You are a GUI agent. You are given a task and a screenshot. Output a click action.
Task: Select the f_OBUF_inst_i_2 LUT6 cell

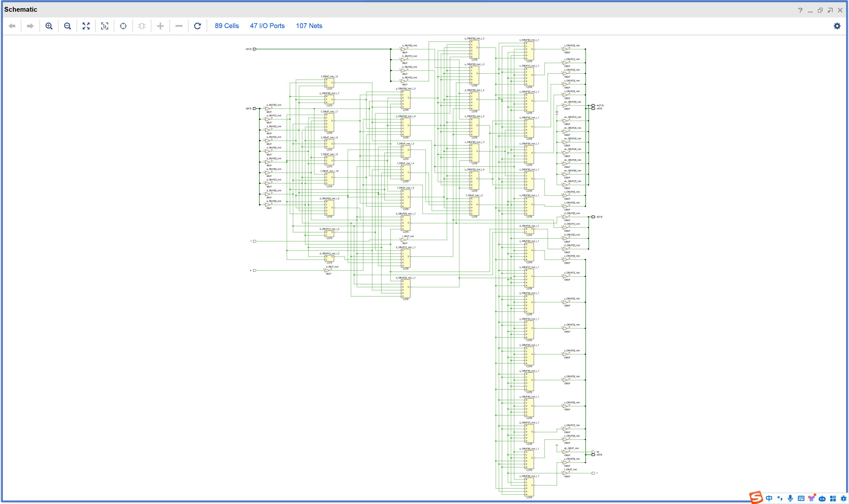coord(474,206)
